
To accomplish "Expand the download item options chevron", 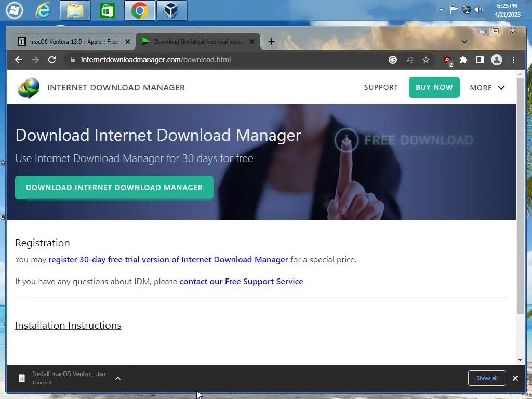I will (118, 378).
